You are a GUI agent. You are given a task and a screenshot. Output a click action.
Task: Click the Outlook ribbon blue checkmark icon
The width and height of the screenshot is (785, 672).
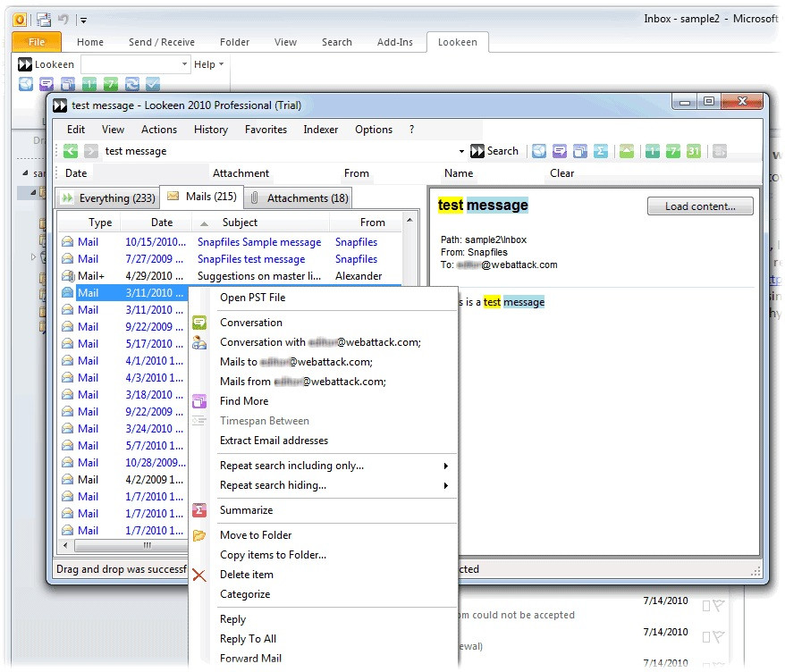153,84
